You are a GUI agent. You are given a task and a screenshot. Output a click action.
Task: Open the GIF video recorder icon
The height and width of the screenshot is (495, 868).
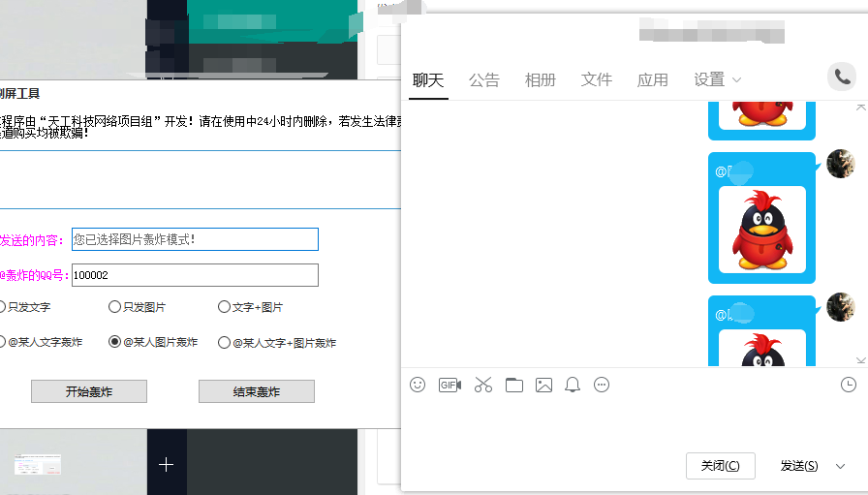point(449,385)
